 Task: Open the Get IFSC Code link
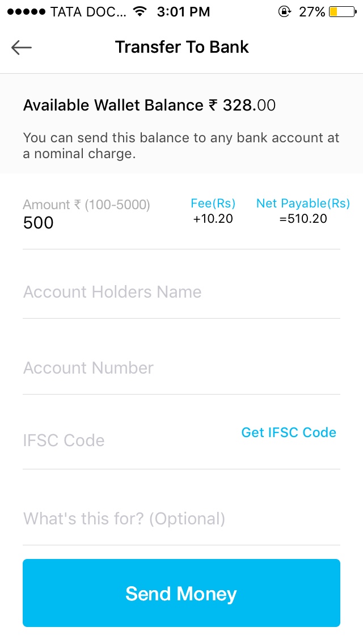pyautogui.click(x=289, y=433)
